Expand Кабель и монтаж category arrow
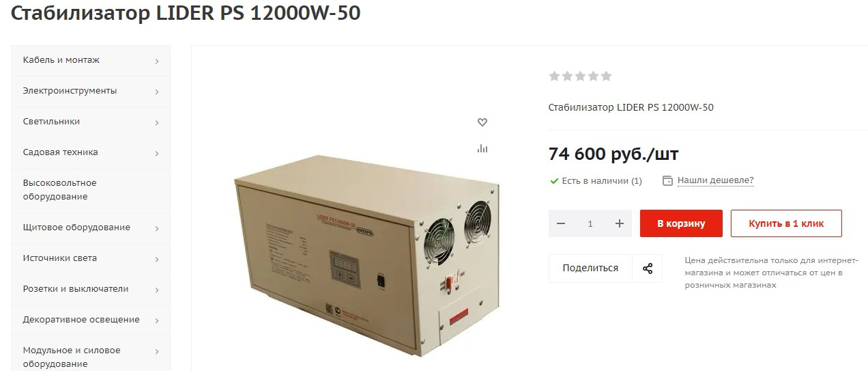This screenshot has width=868, height=371. click(157, 61)
